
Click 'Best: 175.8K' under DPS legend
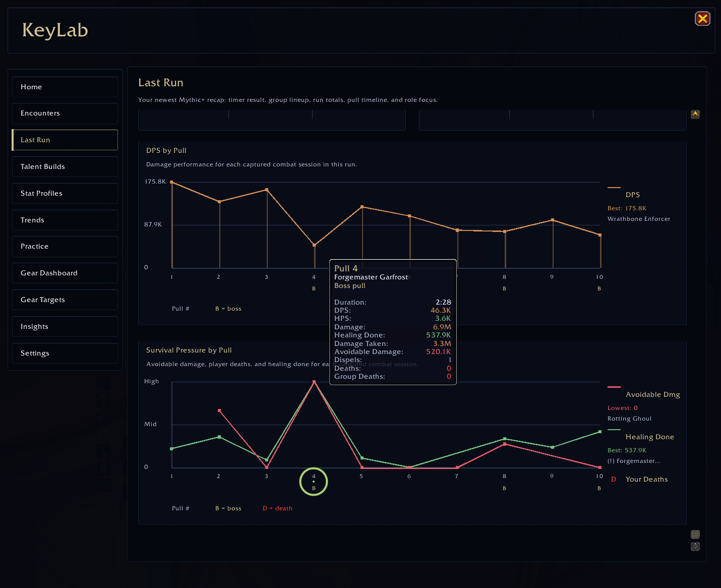coord(627,208)
